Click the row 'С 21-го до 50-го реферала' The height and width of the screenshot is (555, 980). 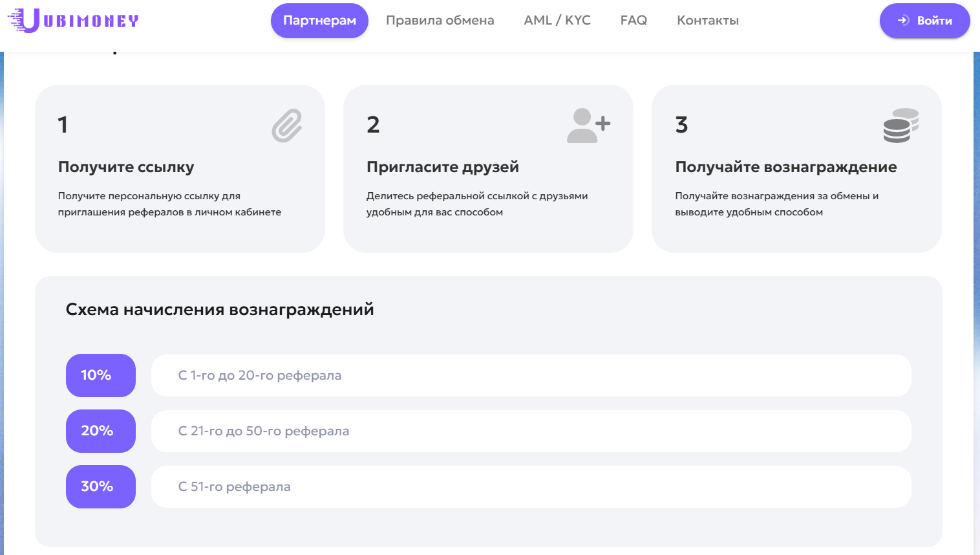pyautogui.click(x=531, y=431)
